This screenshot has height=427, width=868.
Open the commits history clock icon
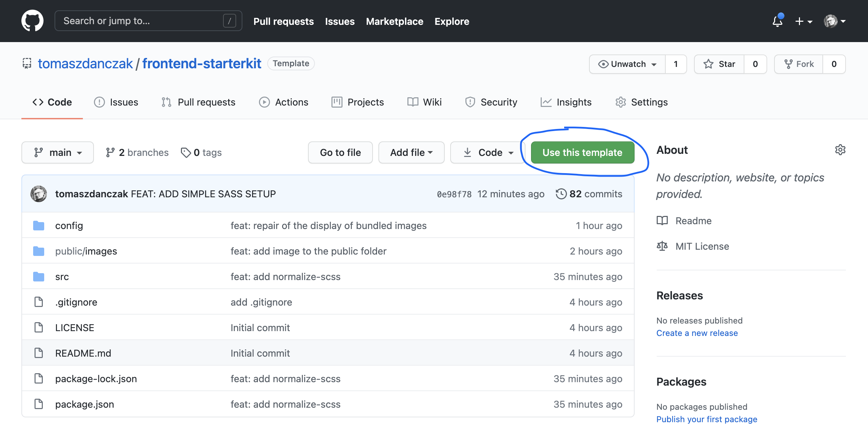[561, 194]
